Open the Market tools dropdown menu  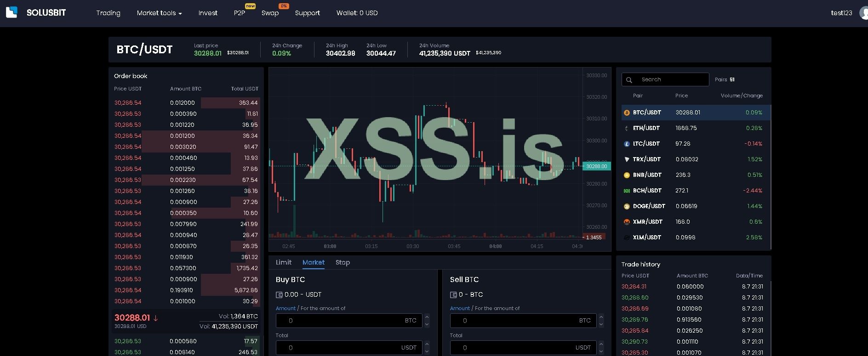(160, 13)
